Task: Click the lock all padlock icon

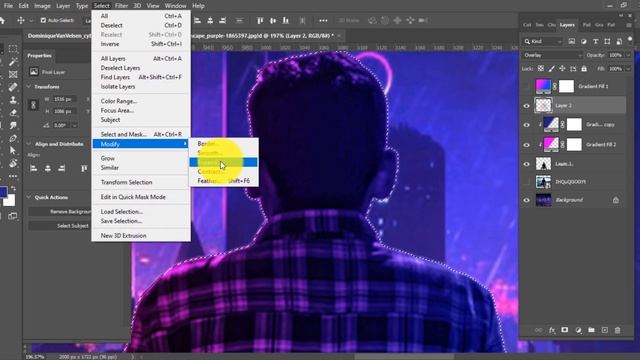Action: point(584,69)
